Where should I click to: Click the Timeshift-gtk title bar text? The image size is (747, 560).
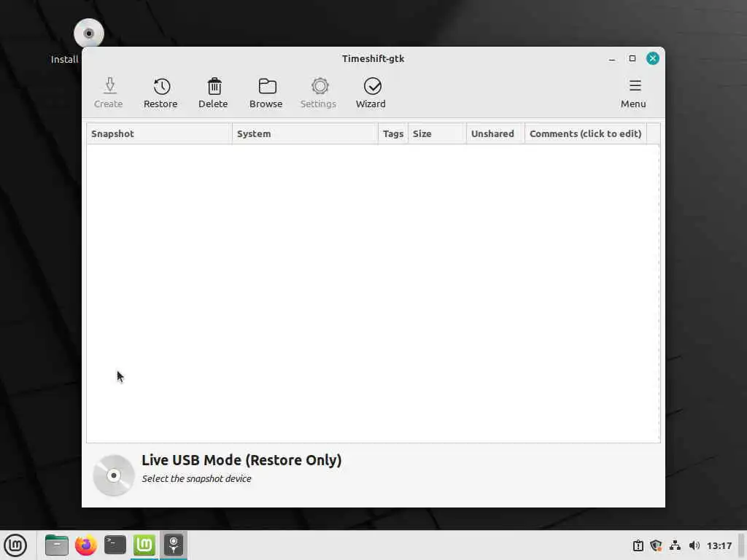point(373,58)
